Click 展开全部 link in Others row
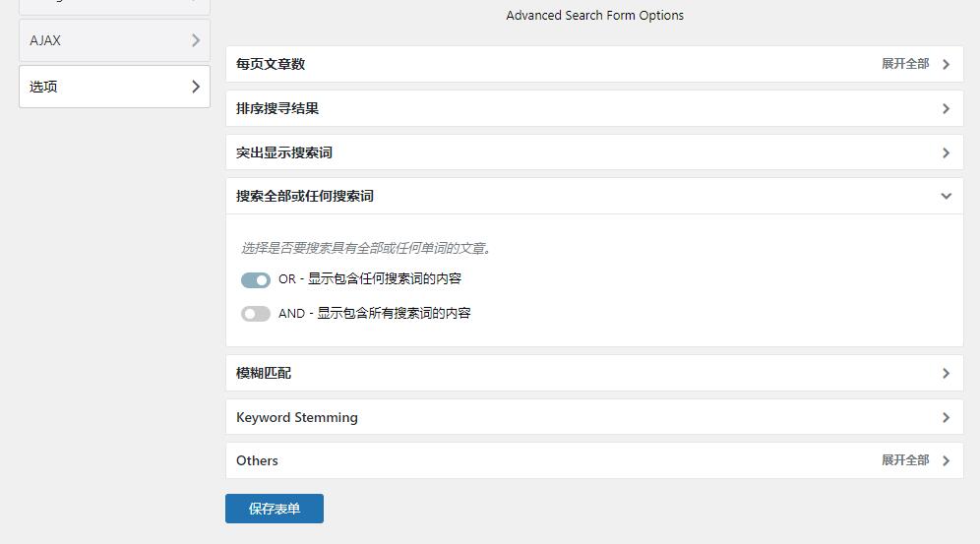The image size is (980, 544). point(905,460)
